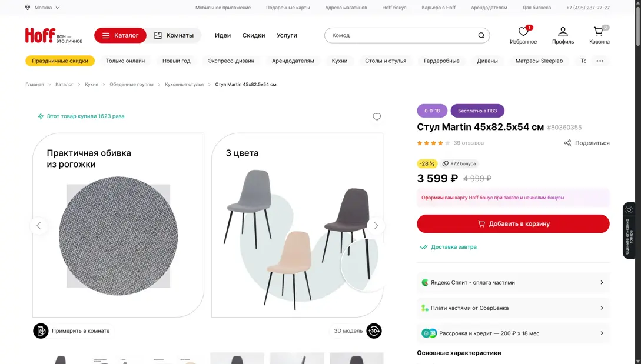Open the 39 отзывов reviews link

(x=469, y=143)
